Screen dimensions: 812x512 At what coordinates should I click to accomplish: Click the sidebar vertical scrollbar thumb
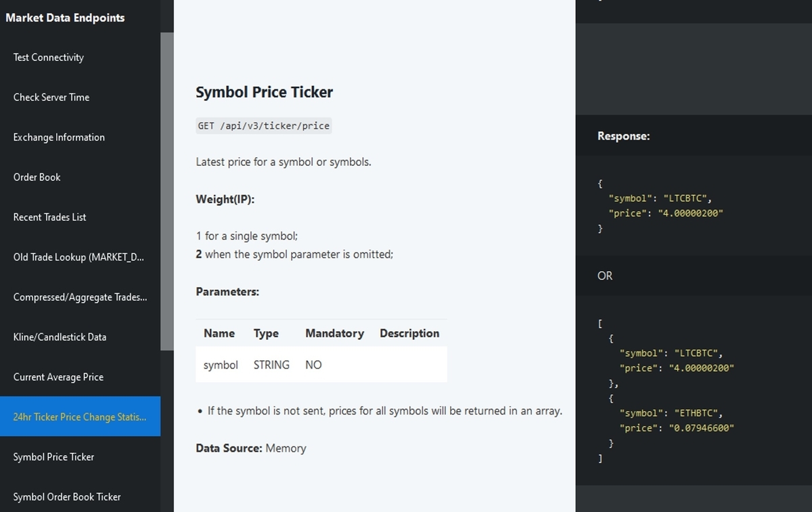(166, 191)
